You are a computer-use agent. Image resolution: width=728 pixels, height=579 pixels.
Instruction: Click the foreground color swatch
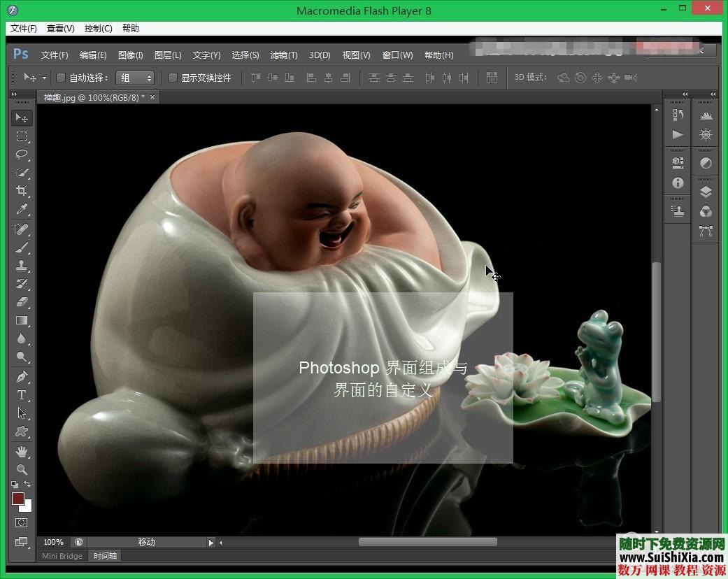tap(19, 499)
